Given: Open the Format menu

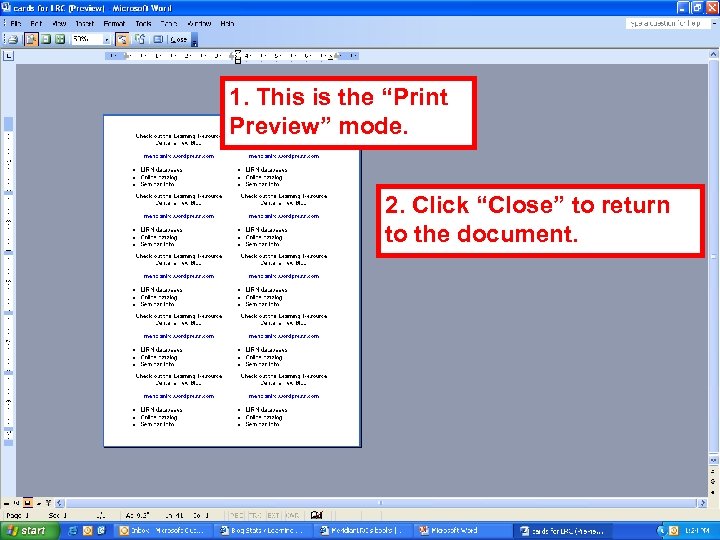Looking at the screenshot, I should coord(114,23).
